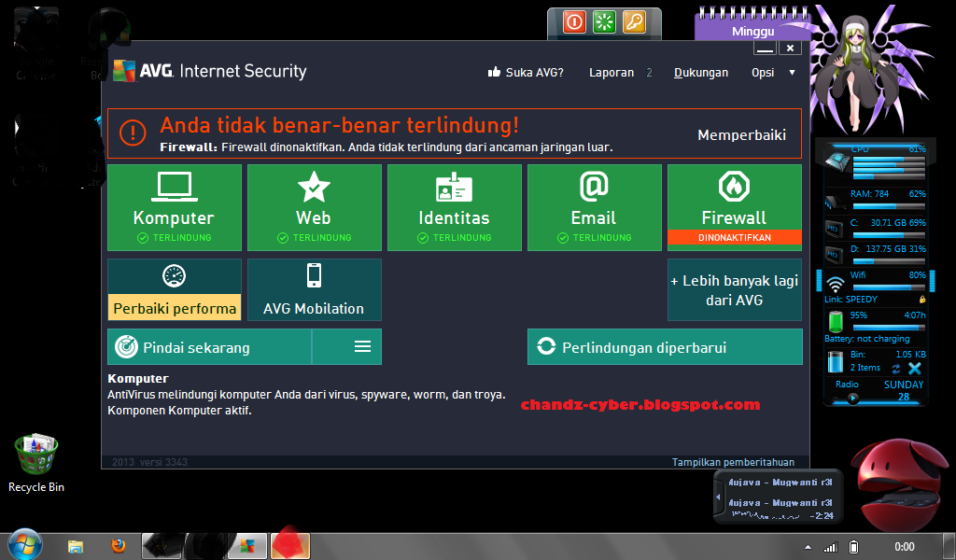Click Tampilkan pemberitahuan link
This screenshot has height=560, width=956.
[x=733, y=462]
